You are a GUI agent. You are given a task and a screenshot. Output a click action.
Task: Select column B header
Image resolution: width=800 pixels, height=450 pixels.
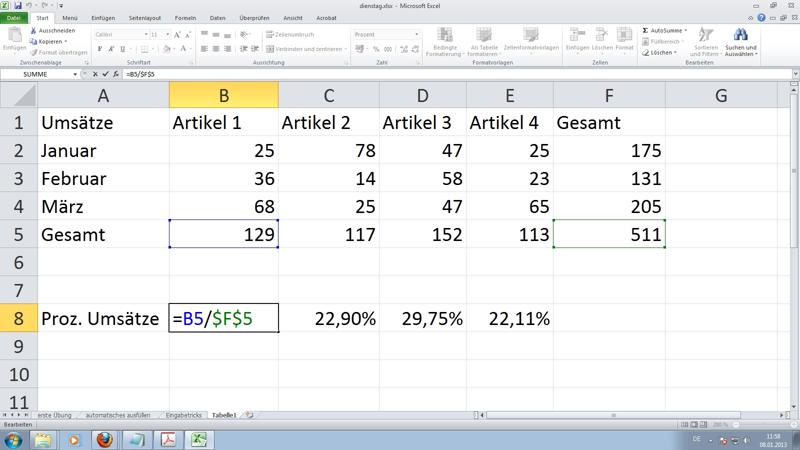(x=223, y=95)
